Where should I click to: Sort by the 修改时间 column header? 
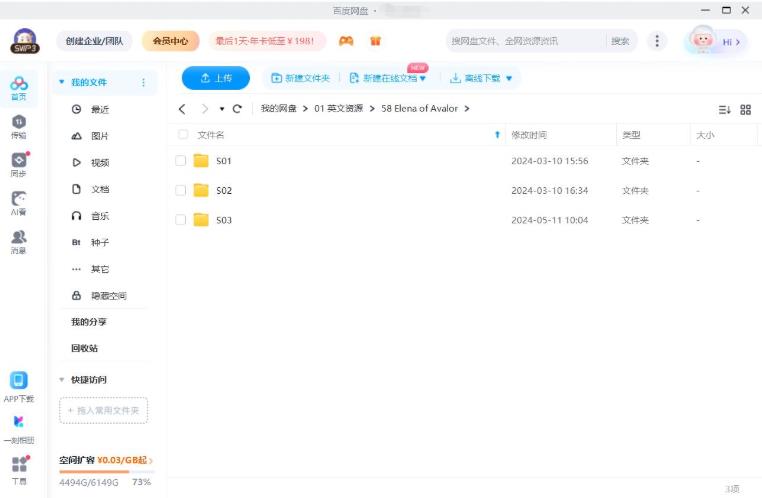coord(529,135)
